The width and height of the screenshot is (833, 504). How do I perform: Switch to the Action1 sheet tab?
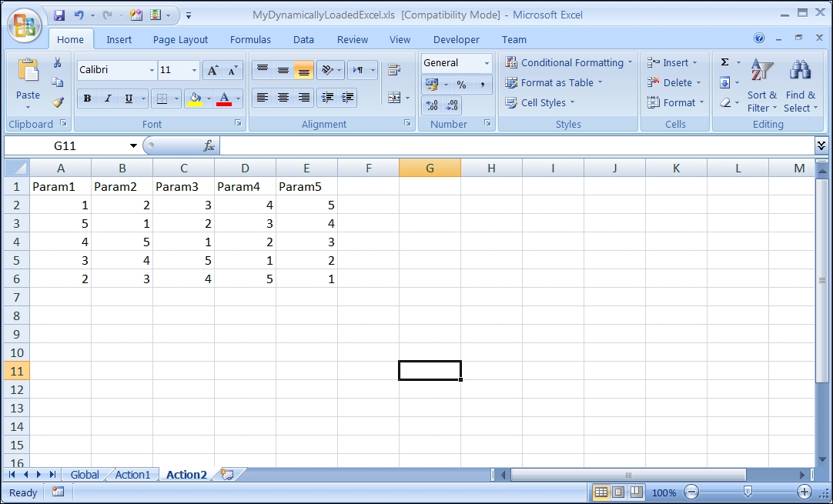pyautogui.click(x=132, y=475)
